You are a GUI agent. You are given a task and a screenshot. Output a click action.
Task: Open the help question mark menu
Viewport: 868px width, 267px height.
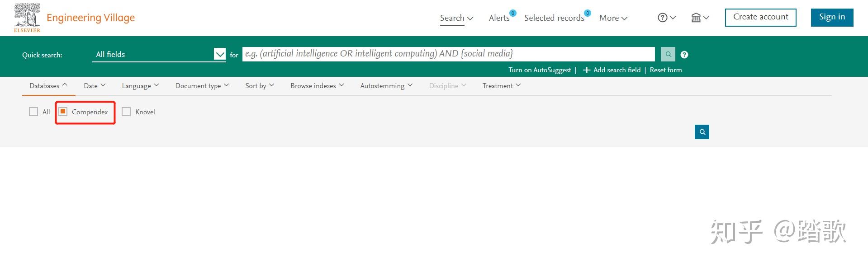click(666, 18)
